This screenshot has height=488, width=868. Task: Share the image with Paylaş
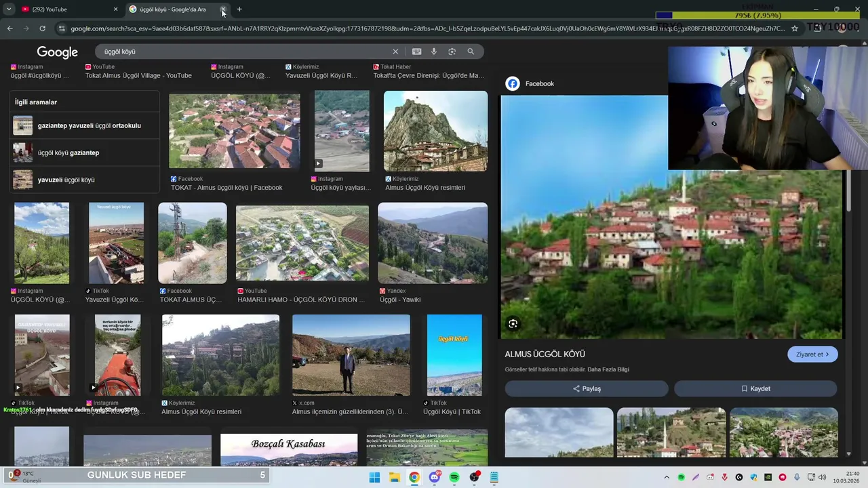click(587, 388)
